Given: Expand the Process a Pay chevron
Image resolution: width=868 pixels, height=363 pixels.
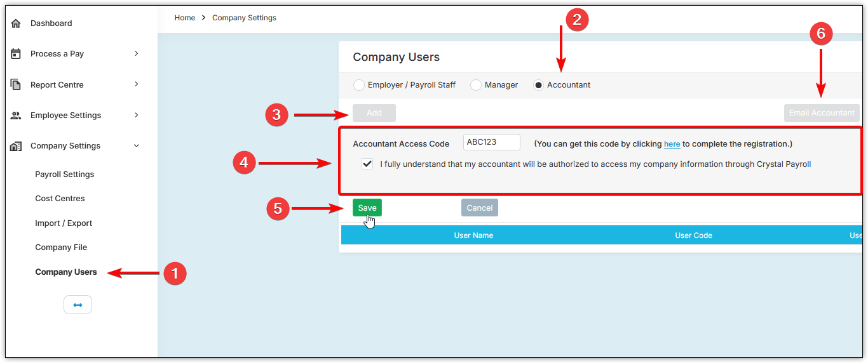Looking at the screenshot, I should coord(136,54).
